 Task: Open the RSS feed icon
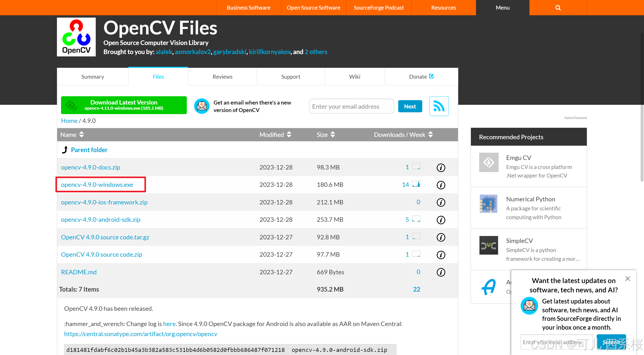[439, 106]
